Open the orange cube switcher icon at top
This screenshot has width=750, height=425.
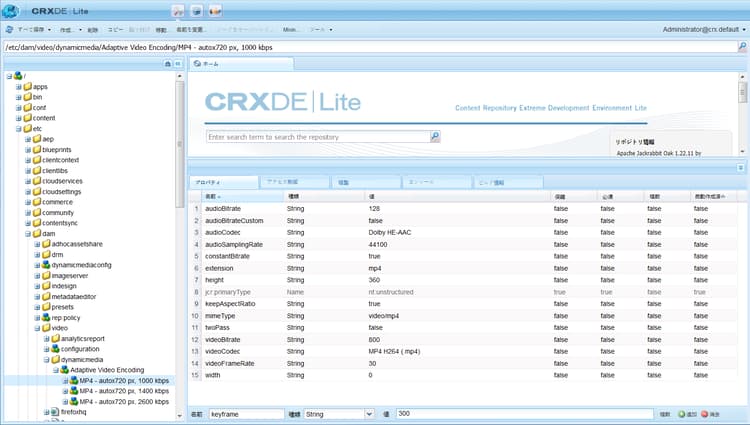[x=215, y=11]
